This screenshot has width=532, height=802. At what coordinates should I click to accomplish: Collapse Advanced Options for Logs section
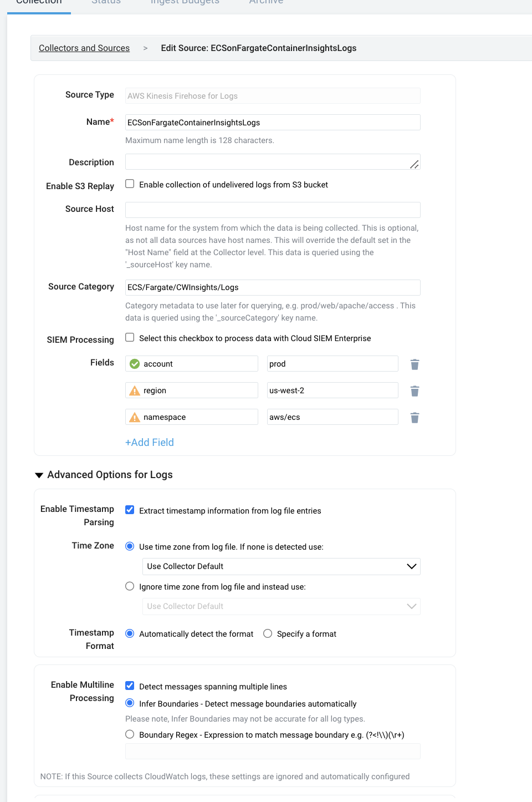coord(39,475)
